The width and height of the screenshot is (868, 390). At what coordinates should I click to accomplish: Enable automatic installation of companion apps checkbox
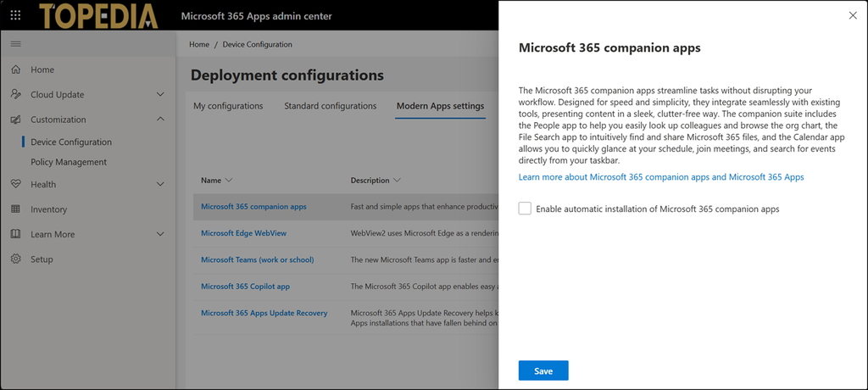tap(525, 209)
